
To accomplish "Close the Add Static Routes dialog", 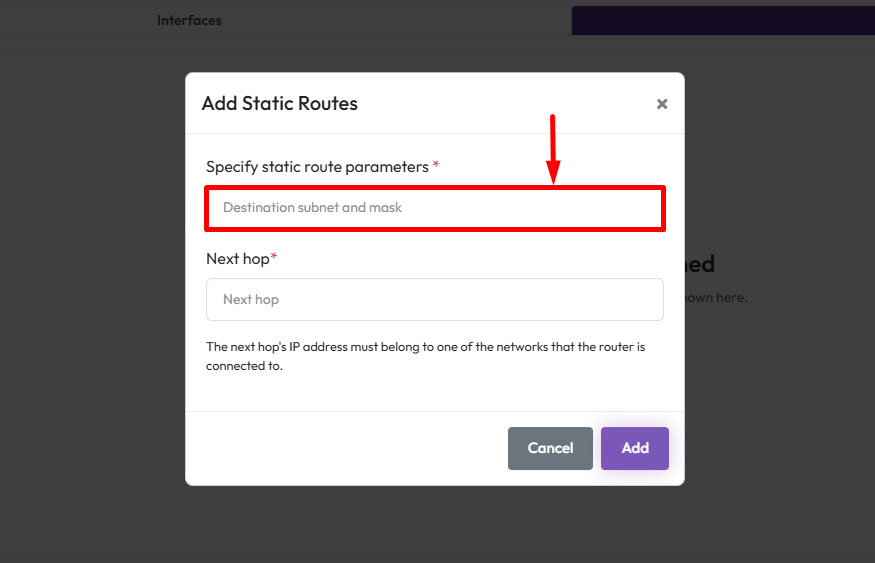I will 662,104.
